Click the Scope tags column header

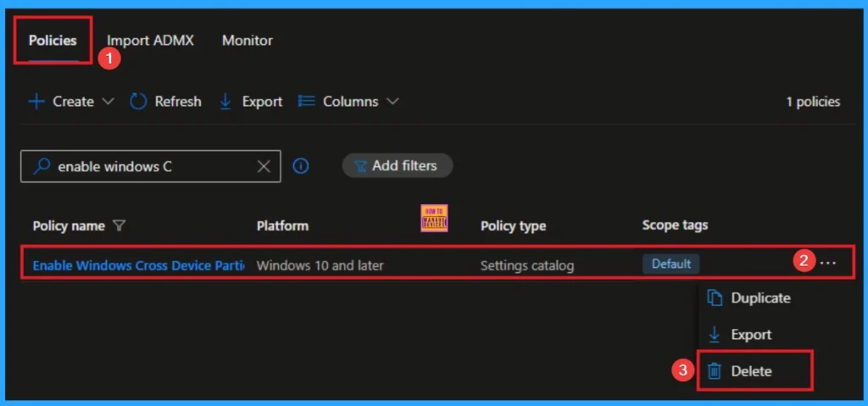click(x=675, y=225)
